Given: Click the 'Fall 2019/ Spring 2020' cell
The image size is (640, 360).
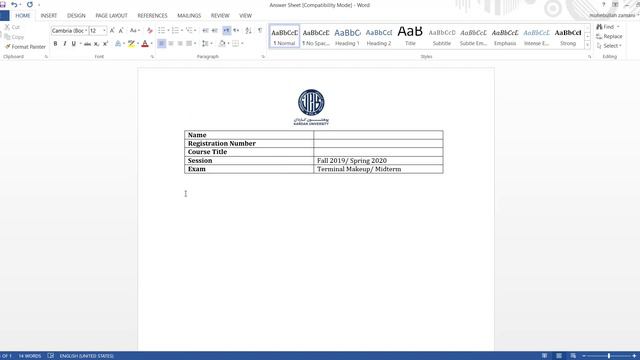Looking at the screenshot, I should [378, 160].
